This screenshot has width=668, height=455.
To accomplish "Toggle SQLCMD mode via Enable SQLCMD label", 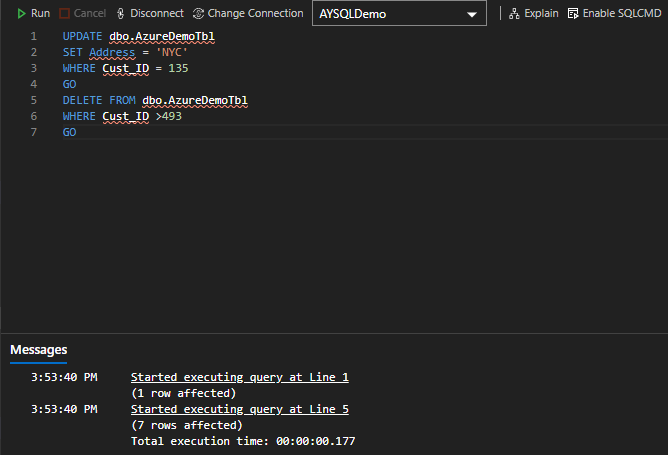I will (620, 14).
